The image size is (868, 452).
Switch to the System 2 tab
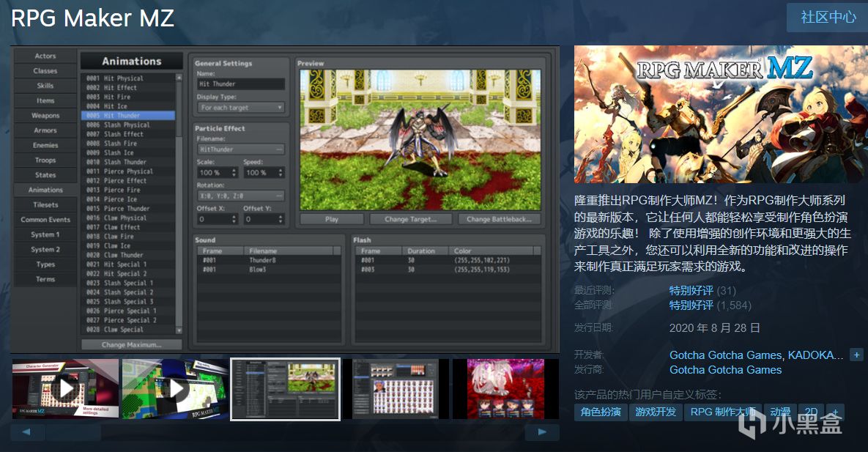pyautogui.click(x=45, y=250)
